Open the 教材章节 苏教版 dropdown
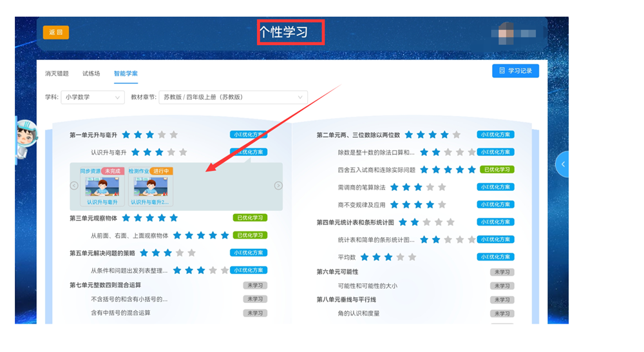Viewport: 644px width, 352px height. pyautogui.click(x=233, y=97)
